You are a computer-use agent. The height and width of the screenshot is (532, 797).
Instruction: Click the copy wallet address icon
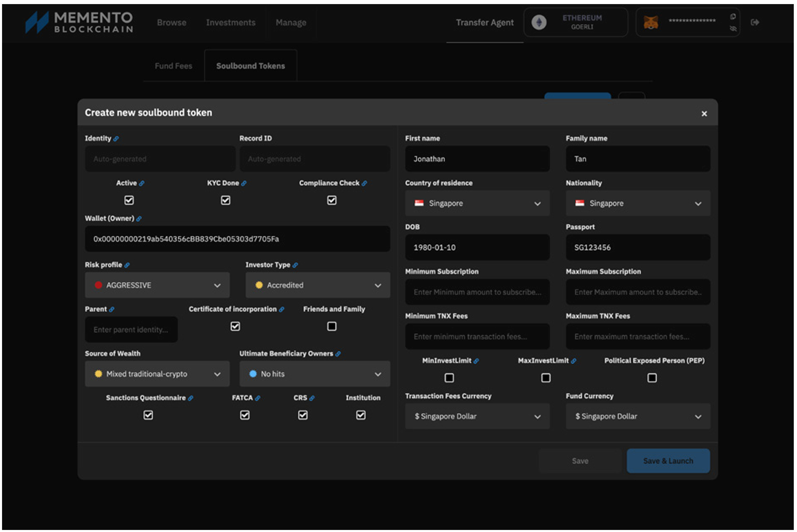(733, 17)
